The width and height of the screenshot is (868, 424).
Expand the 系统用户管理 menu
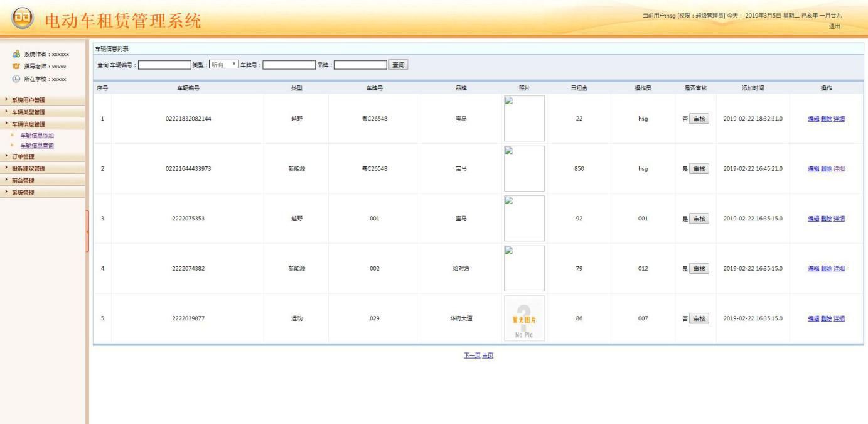[x=42, y=100]
